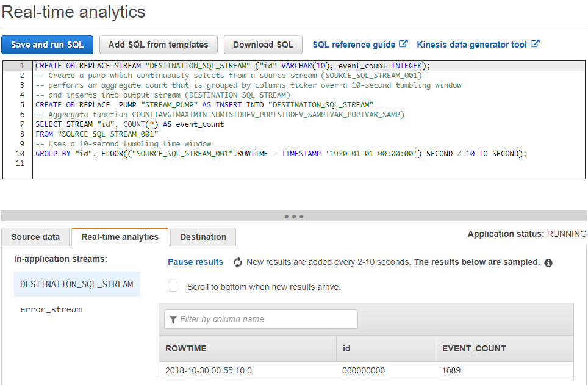Click the refresh arrows icon near results message
The width and height of the screenshot is (588, 385).
(x=238, y=262)
